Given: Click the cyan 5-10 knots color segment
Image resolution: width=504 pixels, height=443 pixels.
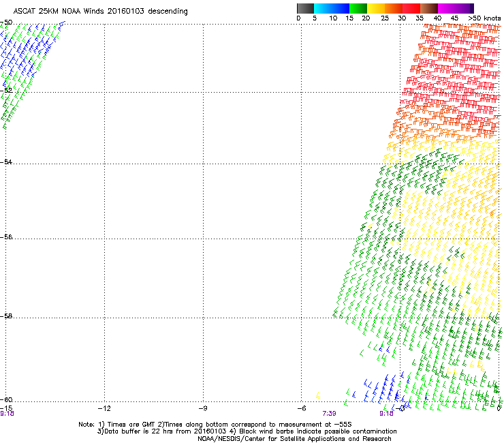Looking at the screenshot, I should pyautogui.click(x=323, y=8).
